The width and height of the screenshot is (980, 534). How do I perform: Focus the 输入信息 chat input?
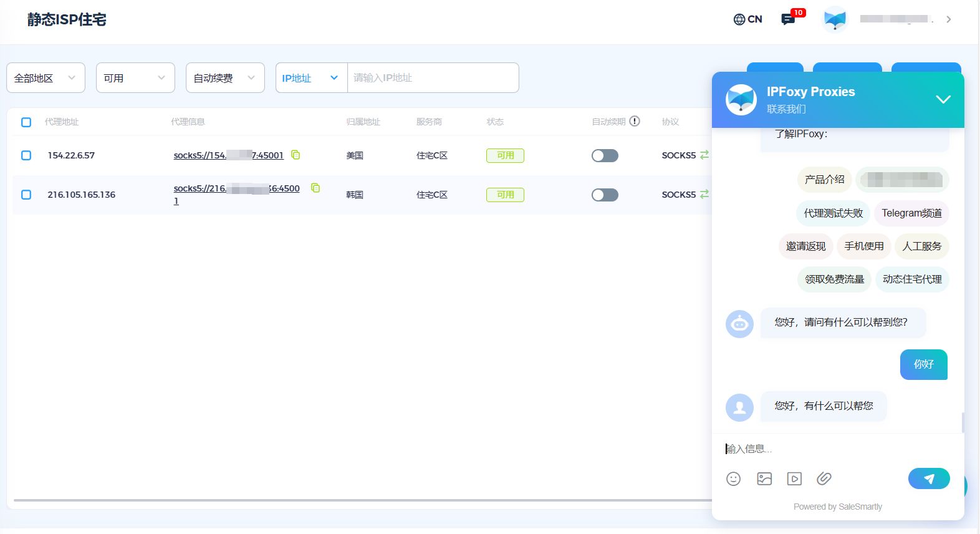(x=838, y=449)
